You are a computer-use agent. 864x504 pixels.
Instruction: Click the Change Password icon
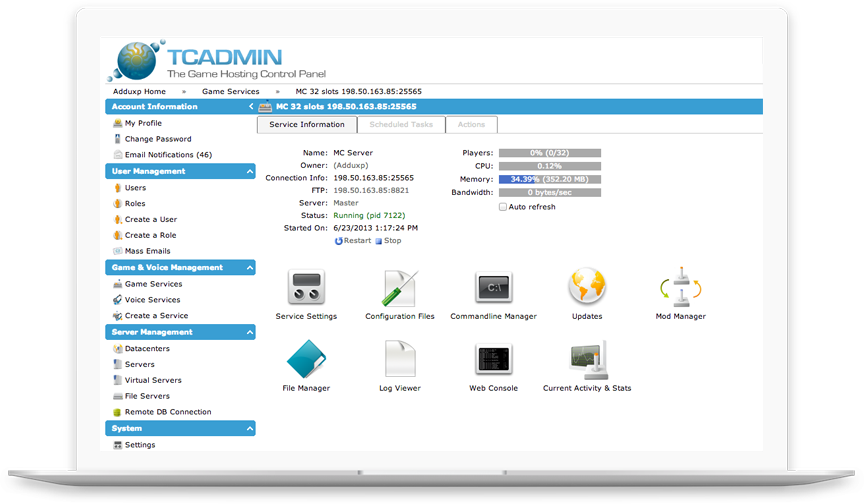(x=117, y=139)
